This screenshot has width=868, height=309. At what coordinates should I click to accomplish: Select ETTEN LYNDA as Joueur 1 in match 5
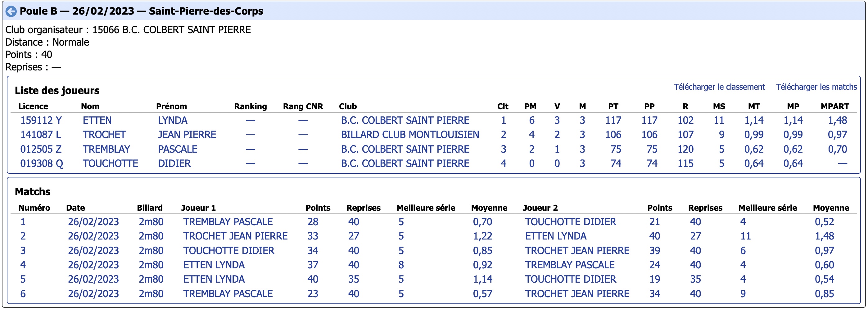214,280
